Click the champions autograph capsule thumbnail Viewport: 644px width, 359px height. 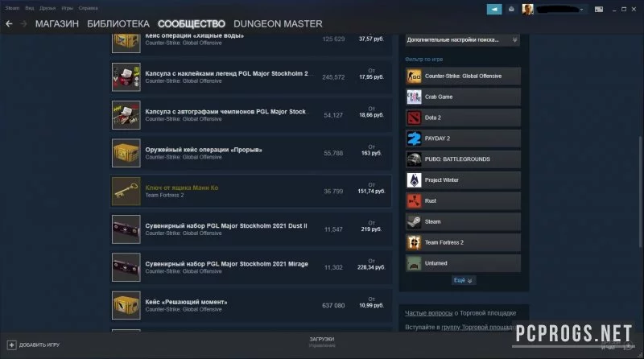coord(126,115)
